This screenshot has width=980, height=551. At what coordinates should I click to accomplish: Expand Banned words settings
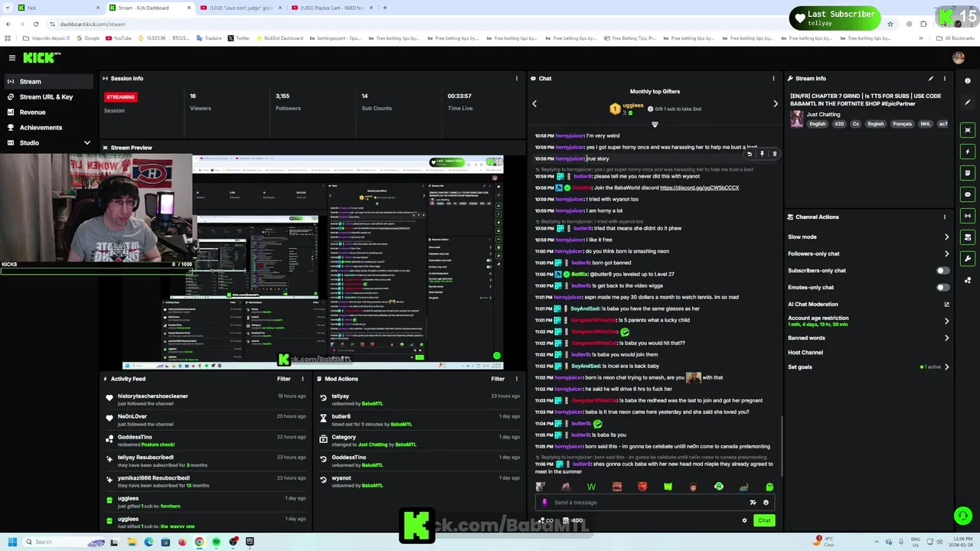click(946, 337)
